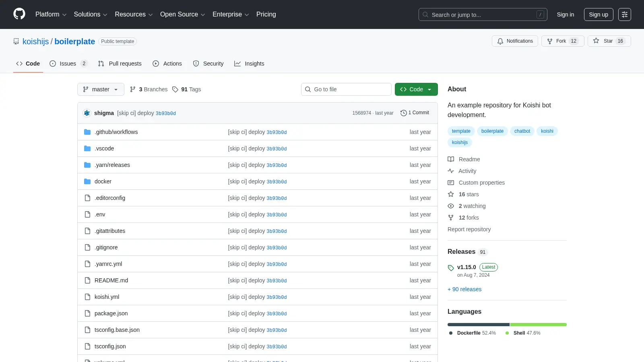Expand the Platform menu
The width and height of the screenshot is (644, 362).
click(51, 14)
